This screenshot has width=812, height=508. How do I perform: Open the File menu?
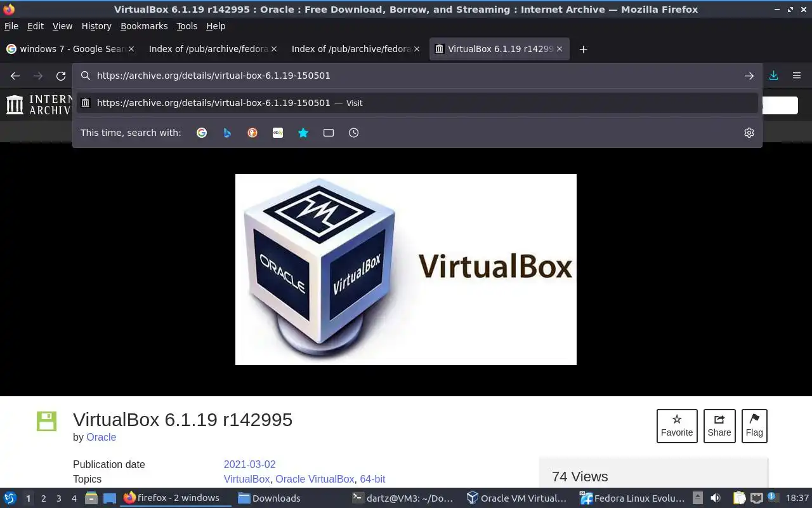[11, 26]
